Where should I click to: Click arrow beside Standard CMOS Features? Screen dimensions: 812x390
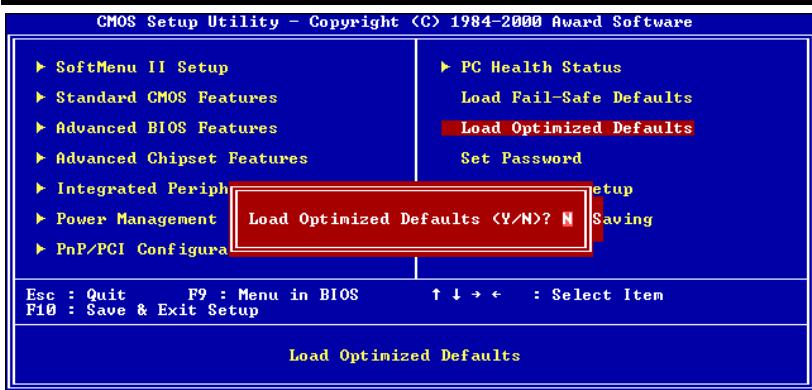point(41,97)
